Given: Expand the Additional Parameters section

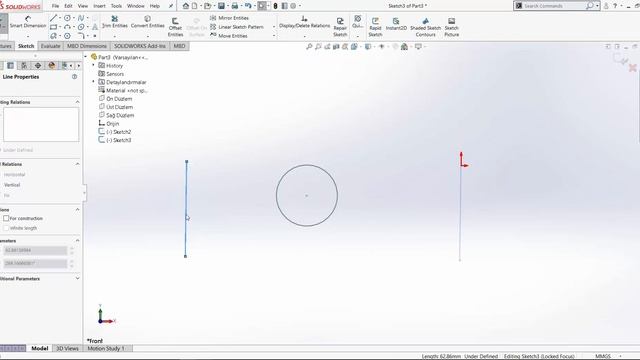Looking at the screenshot, I should click(x=77, y=278).
